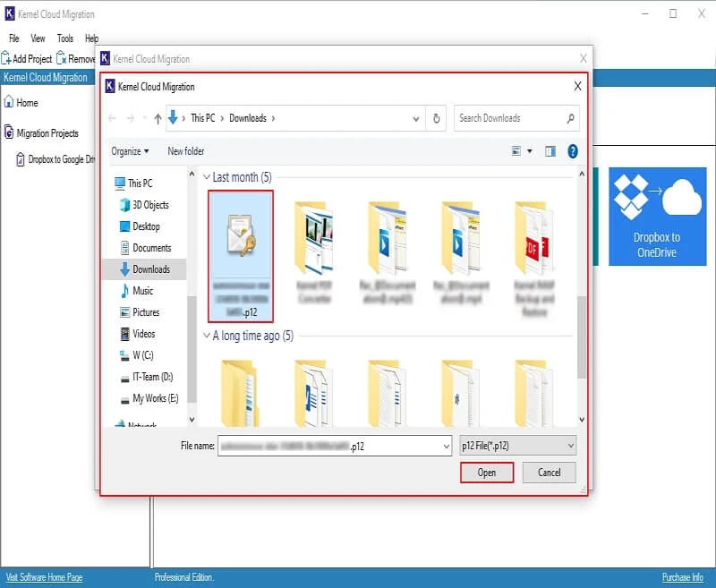The image size is (716, 588).
Task: Click Add Project in the toolbar
Action: [x=27, y=58]
